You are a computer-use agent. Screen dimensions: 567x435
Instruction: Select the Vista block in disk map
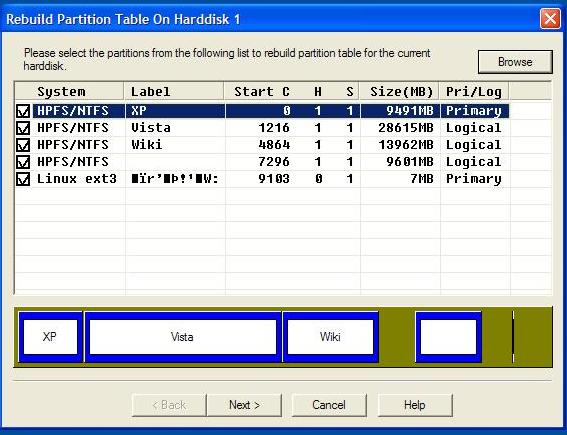click(183, 337)
